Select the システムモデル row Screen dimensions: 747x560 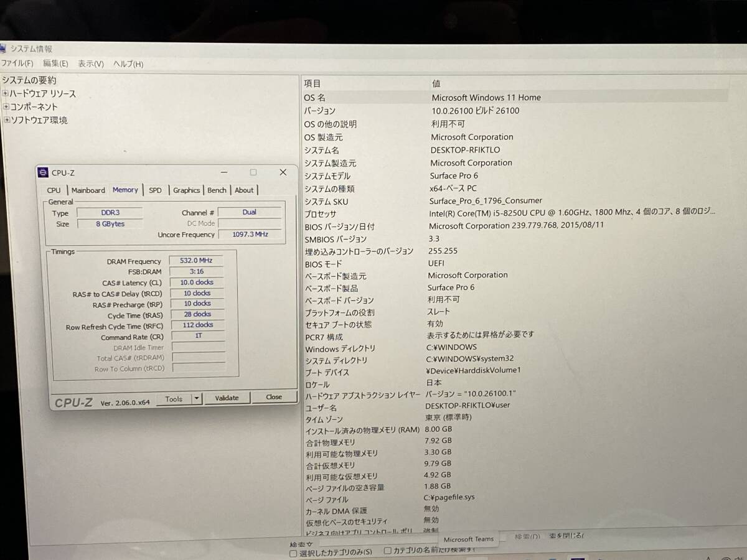(x=515, y=176)
